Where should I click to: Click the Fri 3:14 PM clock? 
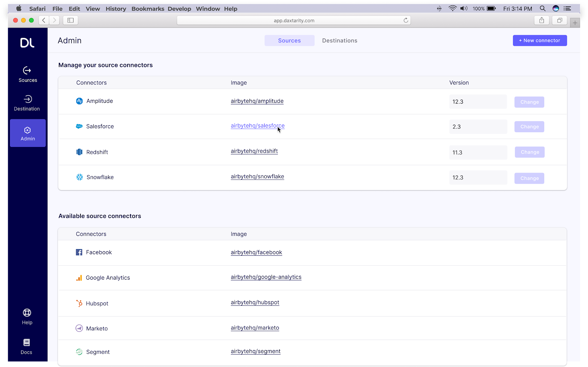517,9
